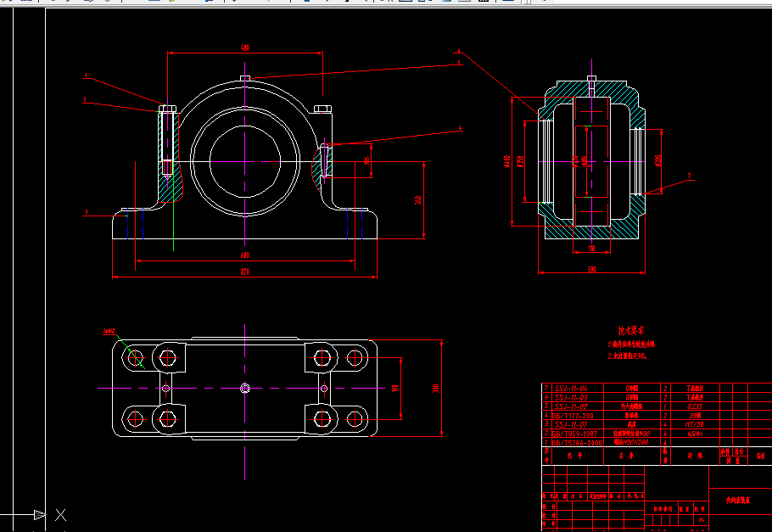The height and width of the screenshot is (532, 772).
Task: Select the 610 dimension text below the base
Action: click(245, 255)
